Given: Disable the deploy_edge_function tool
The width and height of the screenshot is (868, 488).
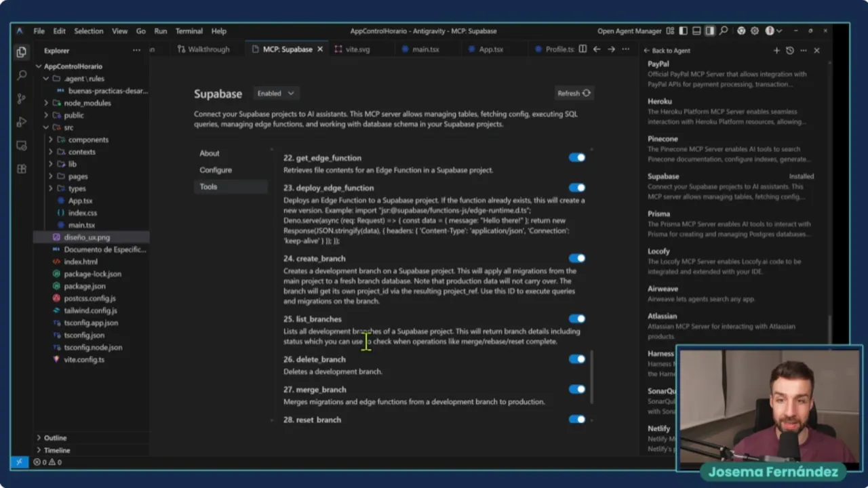Looking at the screenshot, I should 577,188.
